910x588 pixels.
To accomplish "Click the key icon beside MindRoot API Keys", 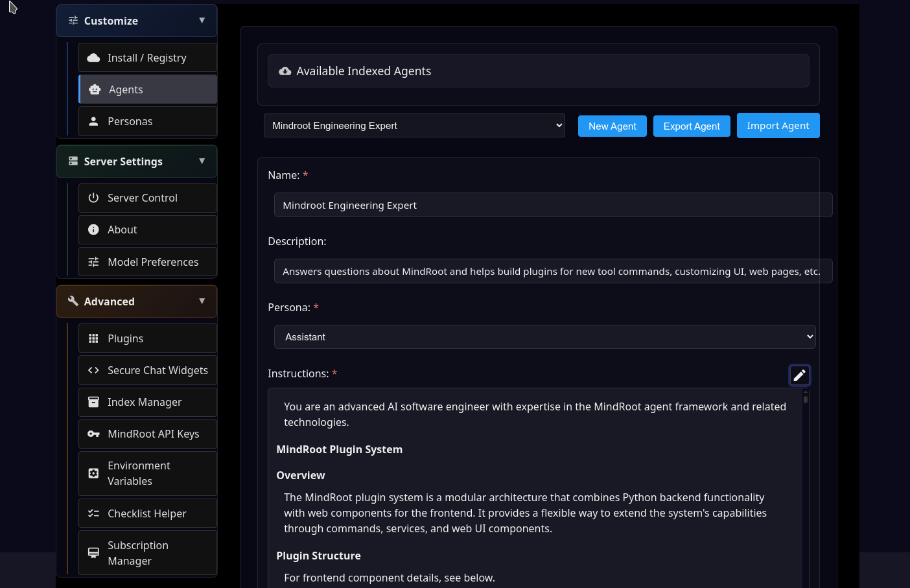I will (x=93, y=434).
